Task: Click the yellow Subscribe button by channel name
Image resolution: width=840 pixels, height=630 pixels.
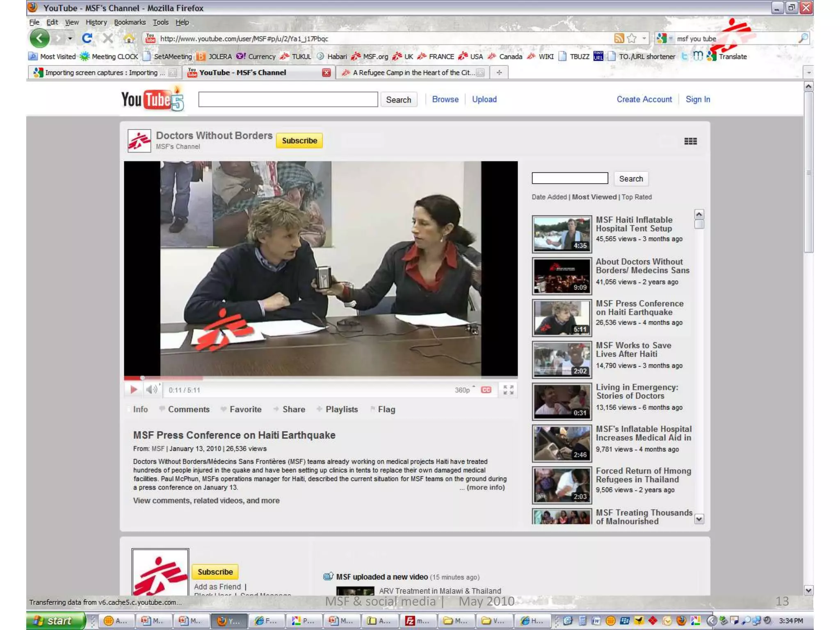Action: 299,141
